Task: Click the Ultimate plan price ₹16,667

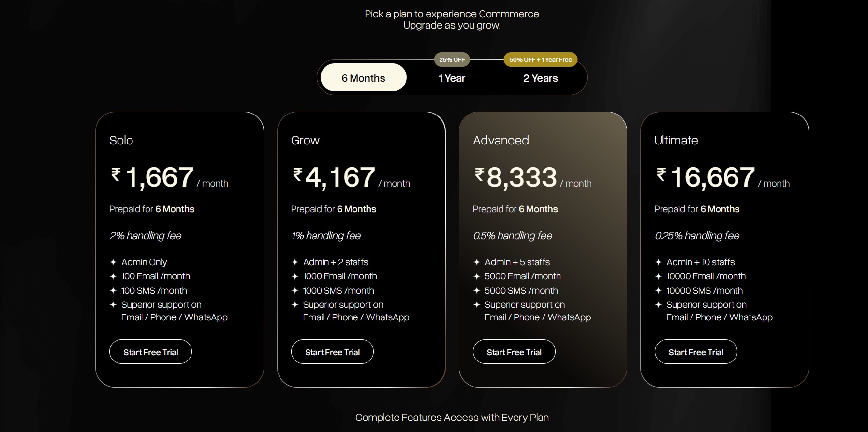Action: [706, 177]
